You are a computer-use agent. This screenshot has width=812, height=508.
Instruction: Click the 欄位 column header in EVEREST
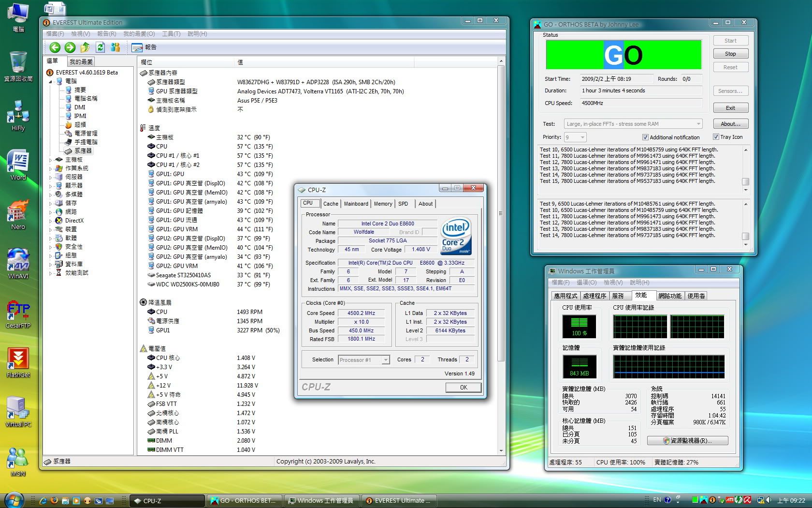186,62
